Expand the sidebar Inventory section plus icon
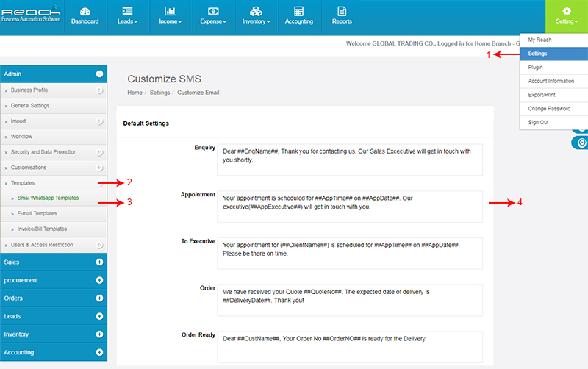 pos(99,334)
